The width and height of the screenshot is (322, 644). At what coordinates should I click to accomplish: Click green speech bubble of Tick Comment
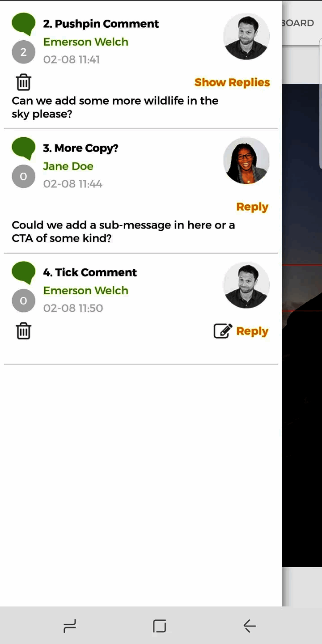[x=23, y=272]
